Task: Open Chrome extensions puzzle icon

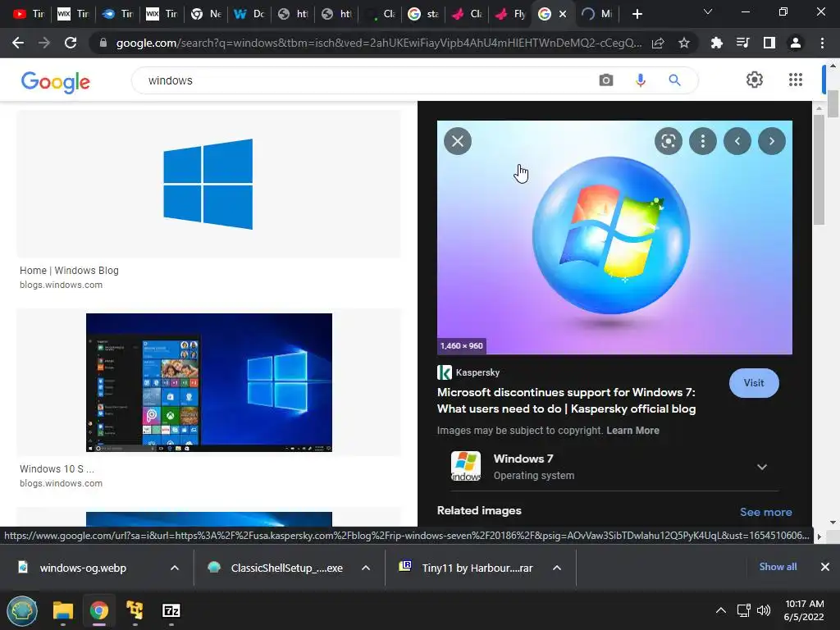Action: (x=716, y=43)
